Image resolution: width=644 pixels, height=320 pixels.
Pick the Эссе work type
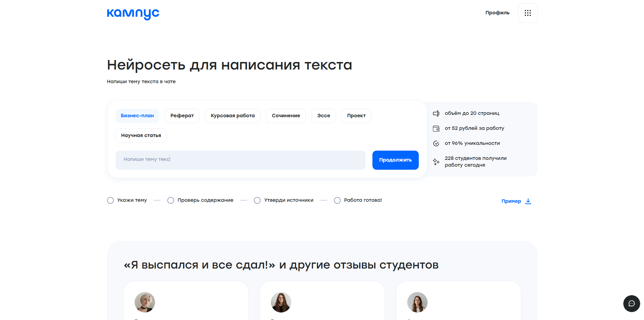click(323, 116)
